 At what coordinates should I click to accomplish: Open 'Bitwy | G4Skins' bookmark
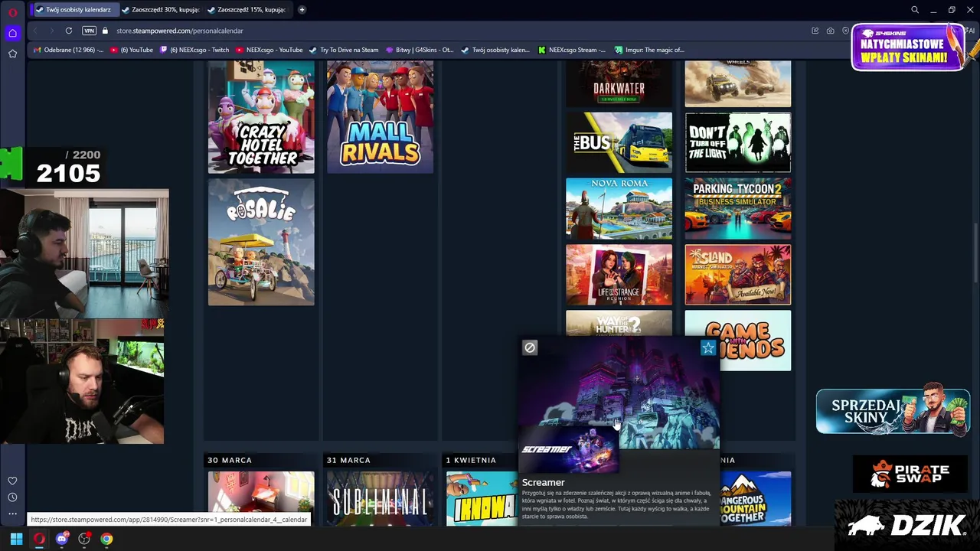point(420,50)
